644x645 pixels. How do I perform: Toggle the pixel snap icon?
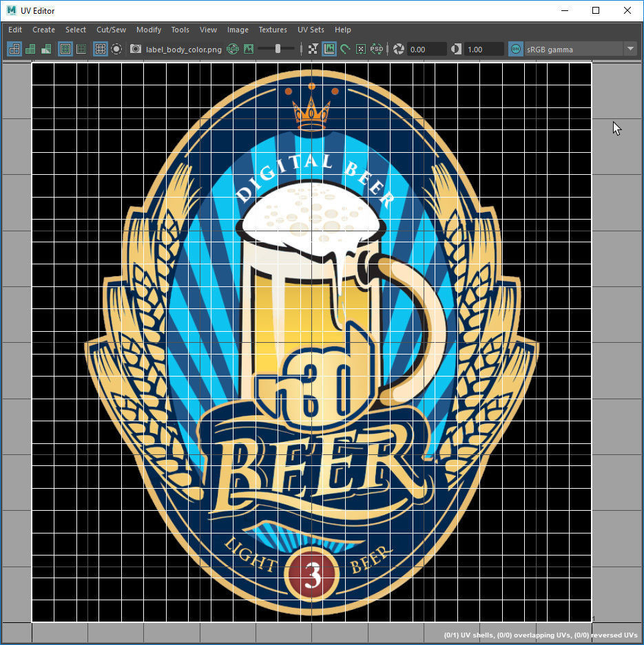pyautogui.click(x=360, y=50)
